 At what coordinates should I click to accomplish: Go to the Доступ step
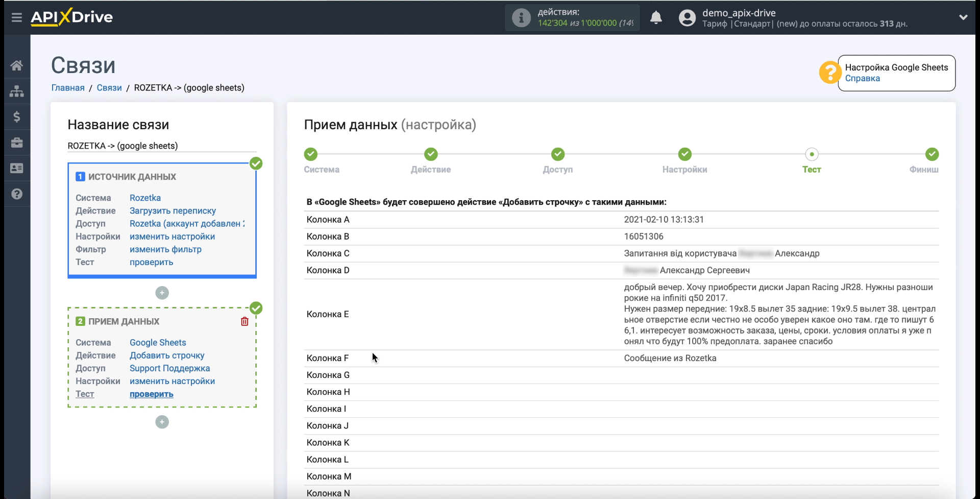557,170
